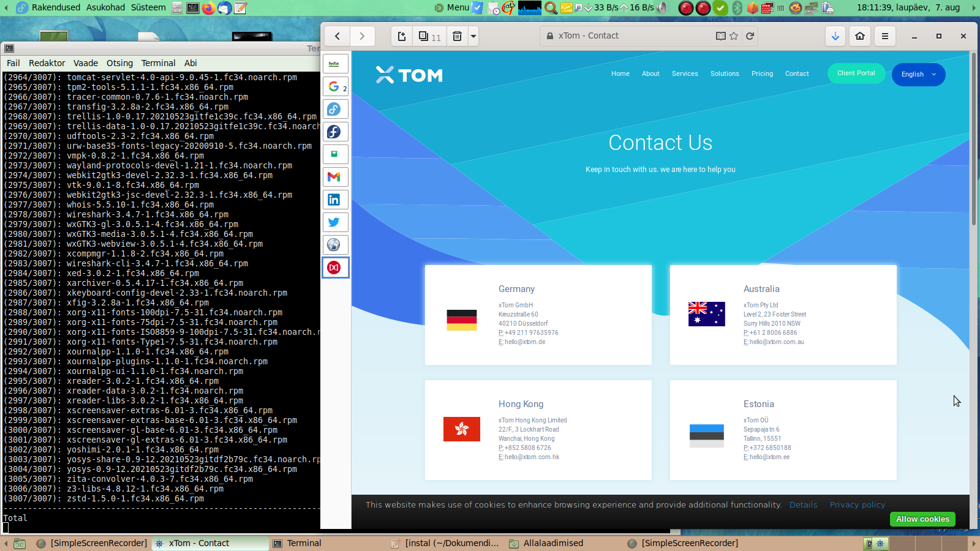Click the Estonia email hello@xtom.ee

click(x=770, y=457)
